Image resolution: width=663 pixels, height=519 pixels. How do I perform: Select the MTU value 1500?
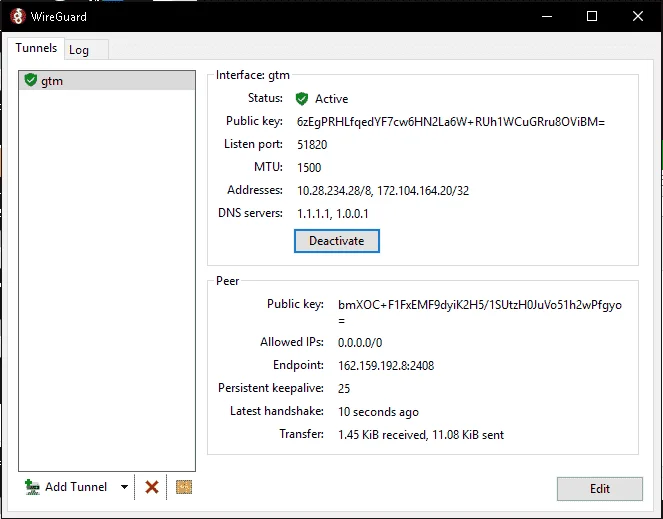(309, 168)
